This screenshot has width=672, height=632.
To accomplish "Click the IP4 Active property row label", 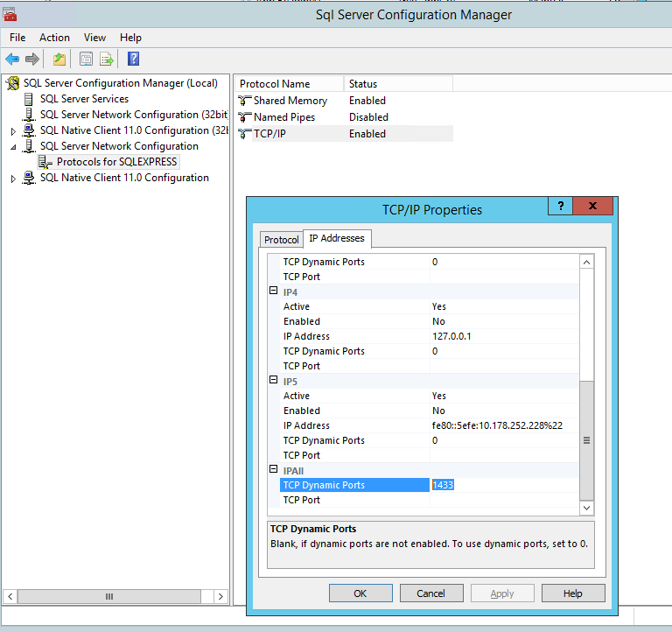I will point(296,306).
